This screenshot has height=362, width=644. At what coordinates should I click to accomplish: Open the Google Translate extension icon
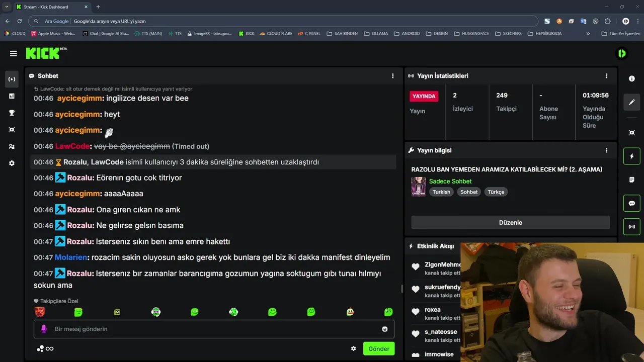pos(584,21)
